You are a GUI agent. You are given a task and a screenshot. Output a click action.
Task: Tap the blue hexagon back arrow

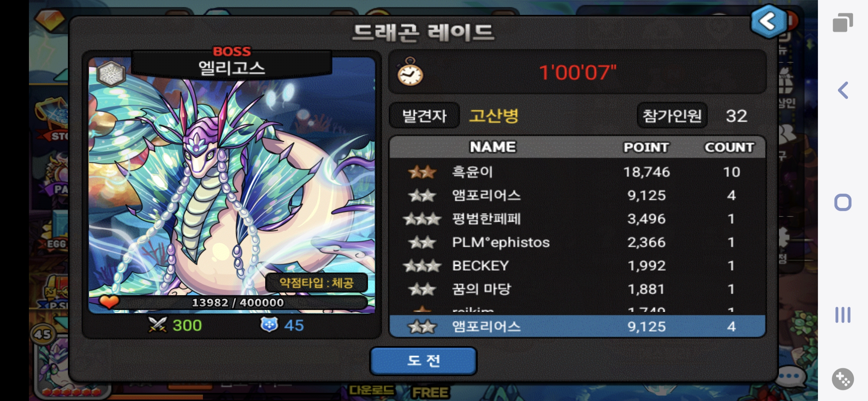pyautogui.click(x=769, y=22)
